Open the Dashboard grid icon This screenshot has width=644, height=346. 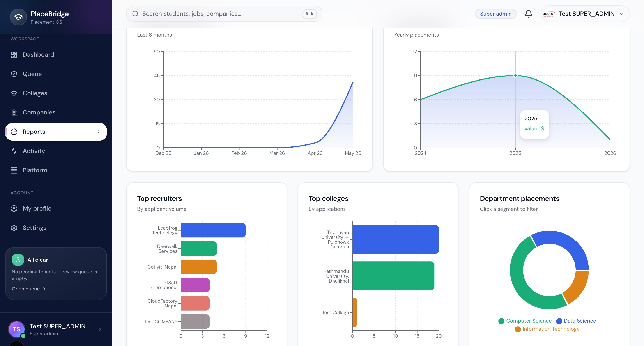(14, 55)
